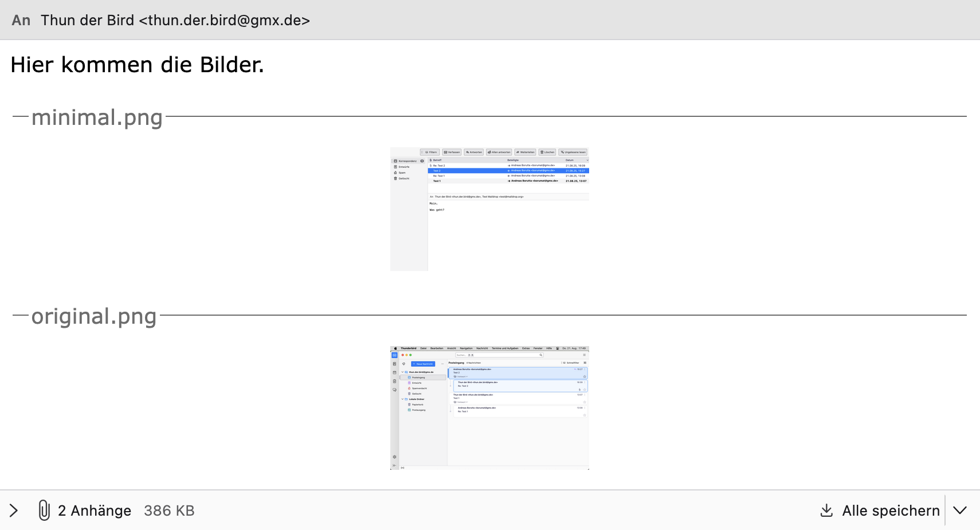Image resolution: width=980 pixels, height=530 pixels.
Task: Click the message text Hier kommen die Bilder
Action: [x=137, y=65]
